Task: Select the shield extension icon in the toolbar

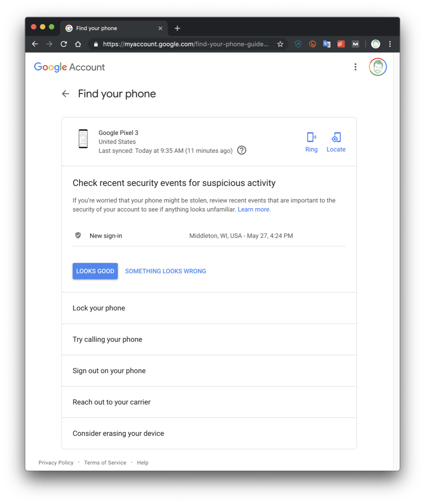Action: coord(298,44)
